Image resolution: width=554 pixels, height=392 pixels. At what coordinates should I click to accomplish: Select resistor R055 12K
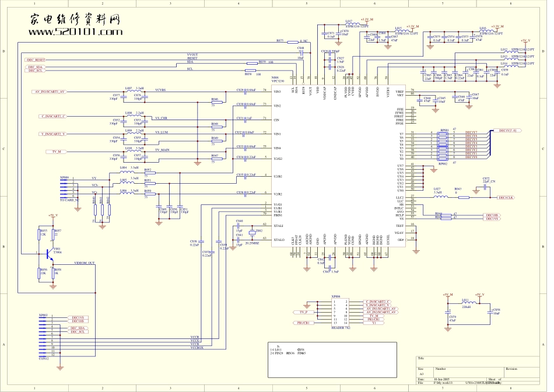tap(40, 236)
